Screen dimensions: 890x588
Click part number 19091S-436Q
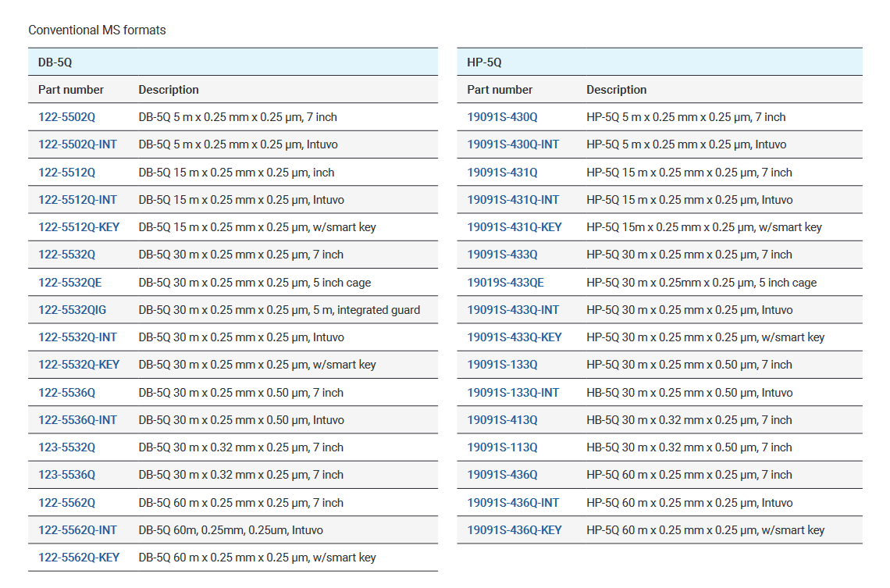point(502,475)
